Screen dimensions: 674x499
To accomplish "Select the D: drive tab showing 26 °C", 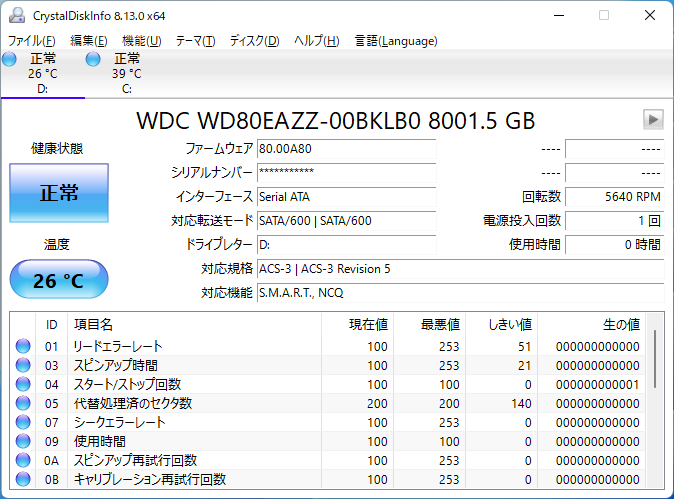I will [x=43, y=73].
